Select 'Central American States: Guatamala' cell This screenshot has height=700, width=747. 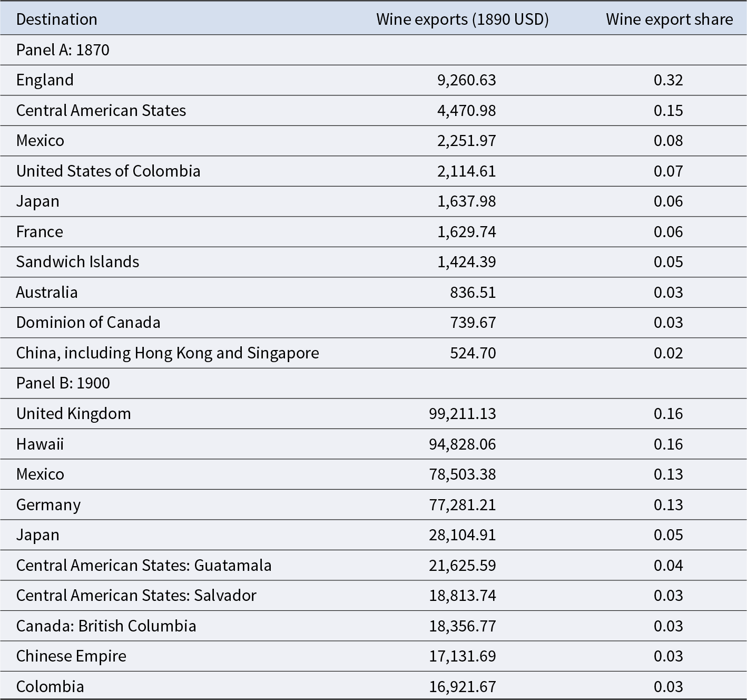tap(144, 566)
